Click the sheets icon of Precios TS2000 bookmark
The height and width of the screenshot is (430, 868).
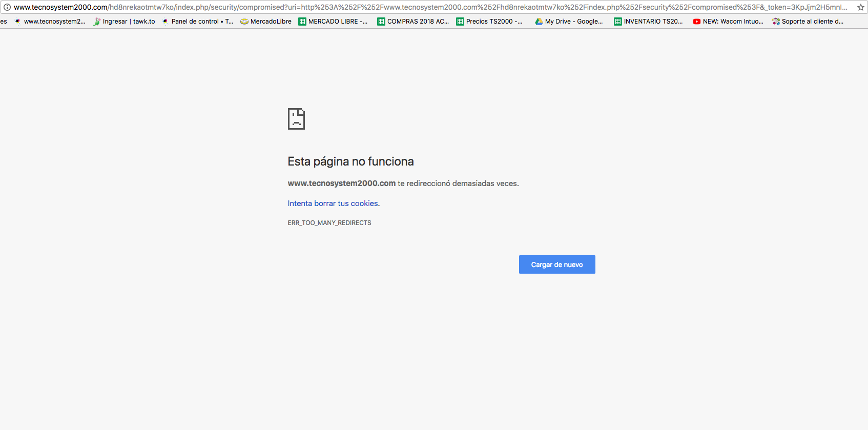pos(460,22)
